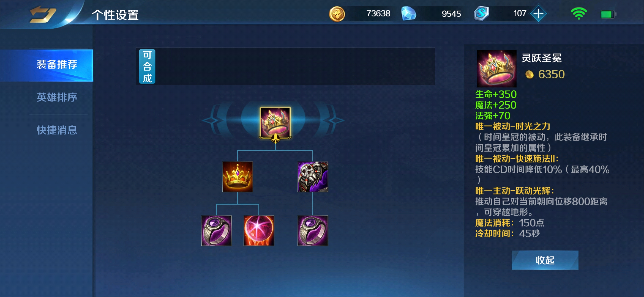This screenshot has width=644, height=297.
Task: Tap the large 灵跃圣冕 thumbnail in details
Action: (497, 69)
